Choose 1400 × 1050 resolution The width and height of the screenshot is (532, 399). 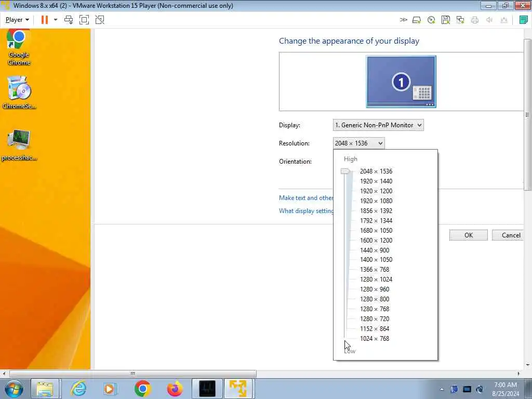tap(376, 260)
